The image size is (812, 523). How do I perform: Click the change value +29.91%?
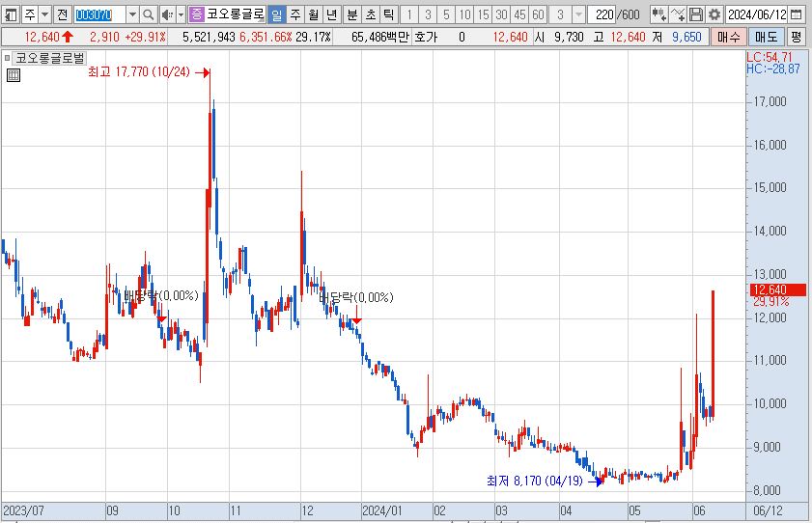pyautogui.click(x=146, y=38)
